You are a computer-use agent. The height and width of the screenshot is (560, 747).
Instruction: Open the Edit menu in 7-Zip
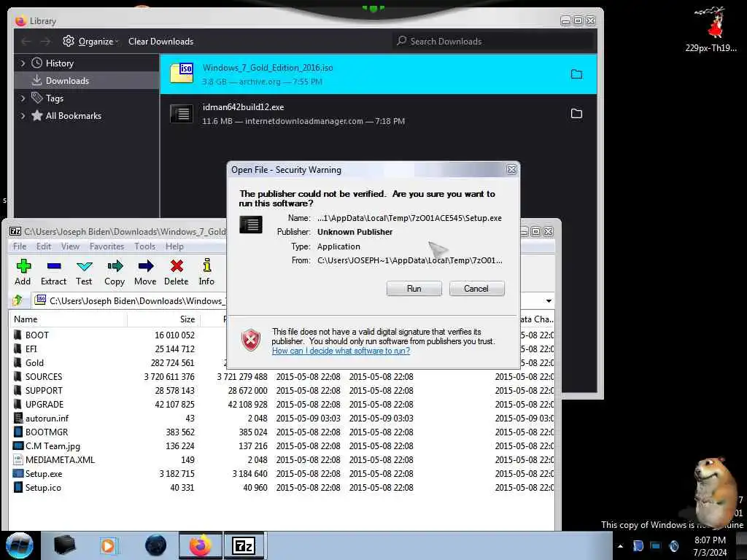click(x=44, y=246)
